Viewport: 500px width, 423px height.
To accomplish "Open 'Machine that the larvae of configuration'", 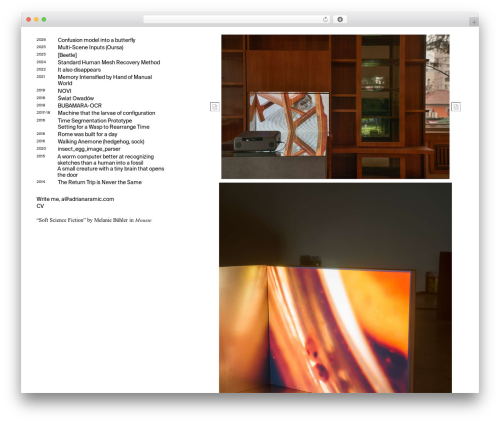I will coord(106,113).
